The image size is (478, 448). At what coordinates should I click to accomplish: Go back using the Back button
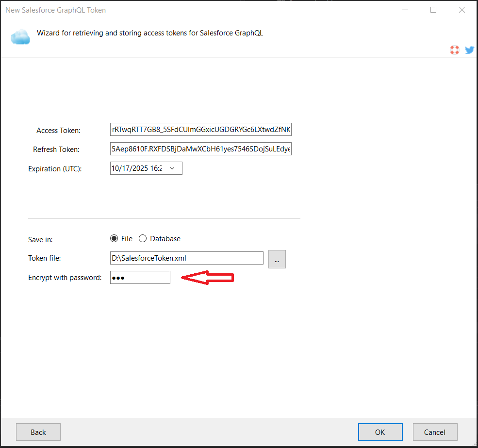click(x=38, y=432)
